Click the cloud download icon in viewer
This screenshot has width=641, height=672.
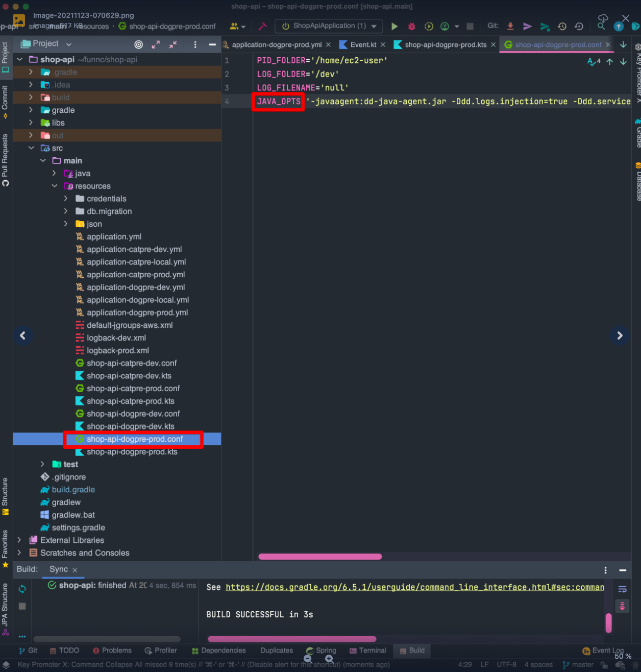(x=603, y=18)
